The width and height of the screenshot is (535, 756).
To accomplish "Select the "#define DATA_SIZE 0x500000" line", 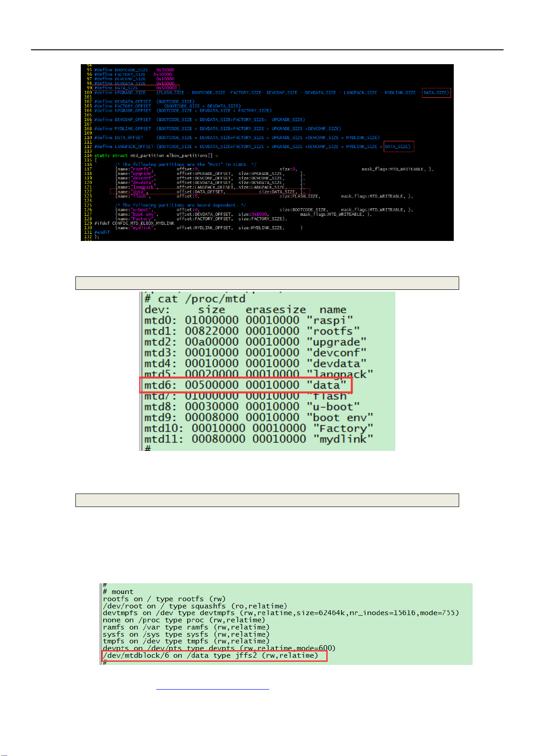I will (x=136, y=88).
